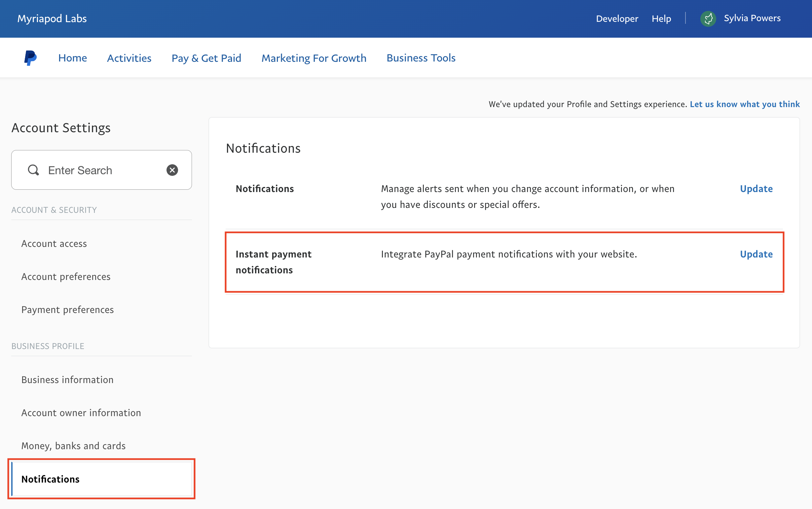Screen dimensions: 812x509
Task: Click Account Settings heading
Action: [x=61, y=128]
